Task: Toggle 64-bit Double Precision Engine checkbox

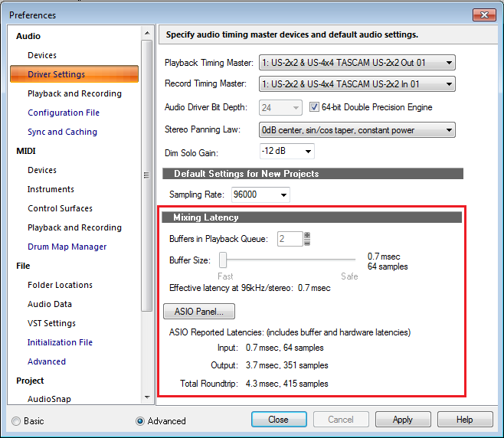Action: click(x=314, y=107)
